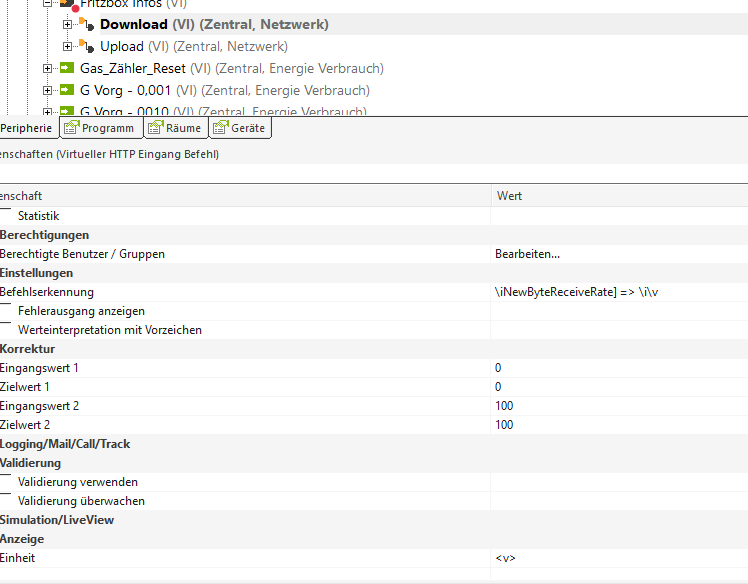Click the green Gas_Zähler_Reset input icon

pyautogui.click(x=67, y=68)
